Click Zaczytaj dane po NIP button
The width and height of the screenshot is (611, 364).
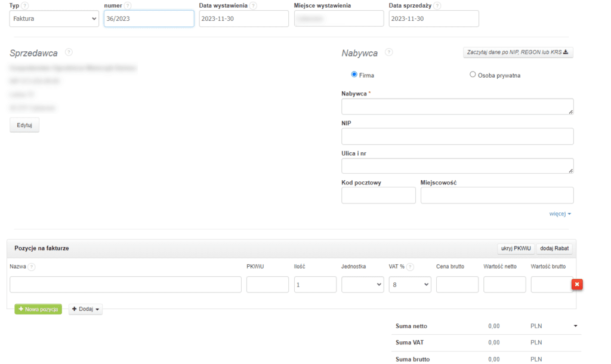518,53
